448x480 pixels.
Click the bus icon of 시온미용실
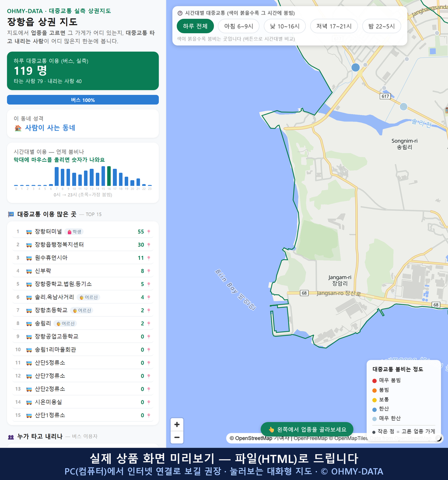(x=29, y=402)
